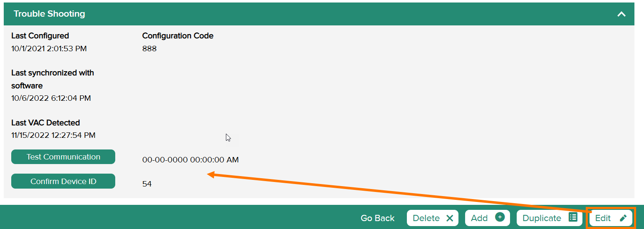Viewport: 644px width, 229px height.
Task: Click the Configuration Code value 888
Action: click(149, 49)
